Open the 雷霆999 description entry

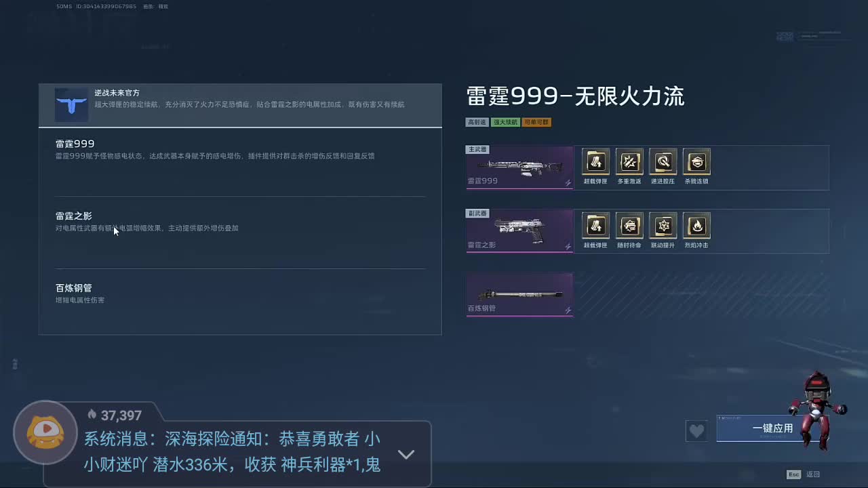pos(240,162)
